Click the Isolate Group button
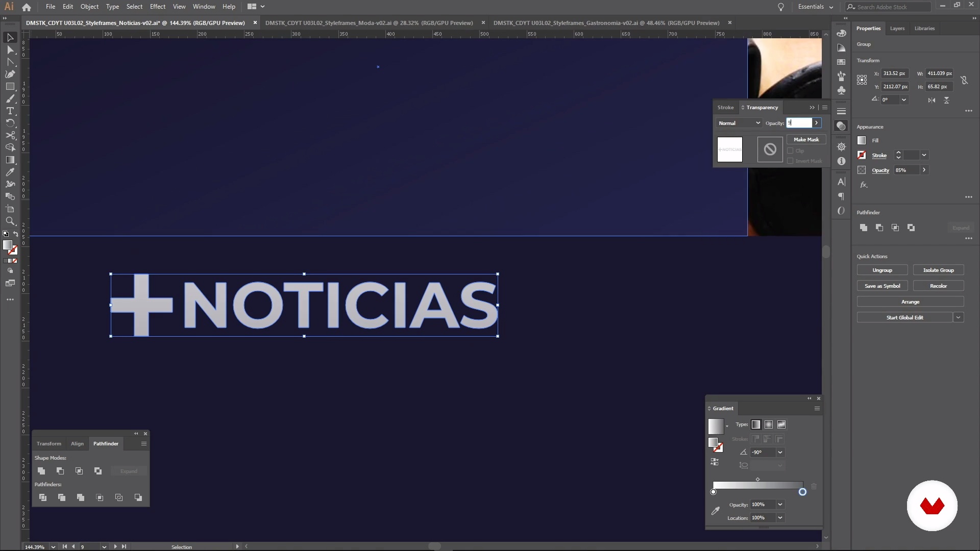980x551 pixels. tap(938, 270)
